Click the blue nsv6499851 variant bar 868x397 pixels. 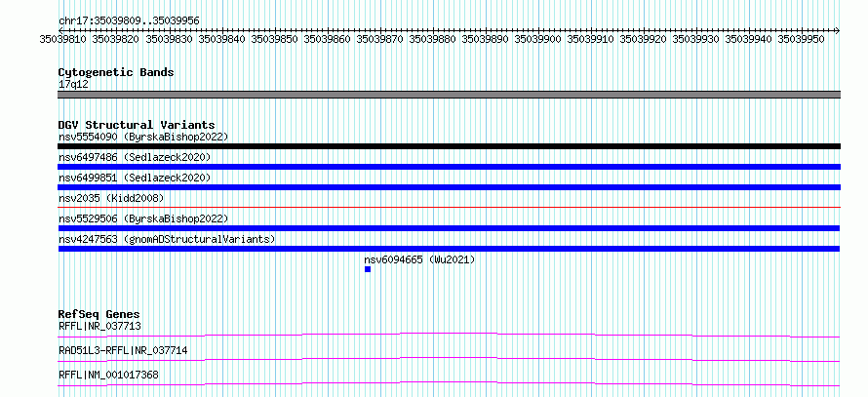[449, 187]
